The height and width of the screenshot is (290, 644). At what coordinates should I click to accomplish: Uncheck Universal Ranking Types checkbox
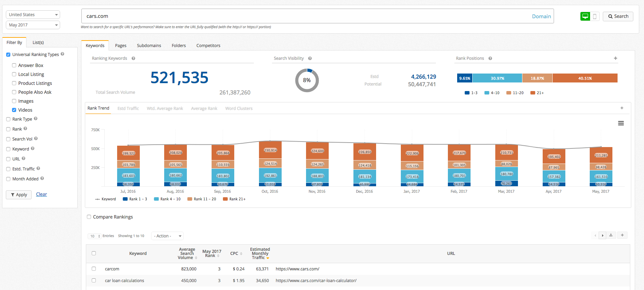8,55
